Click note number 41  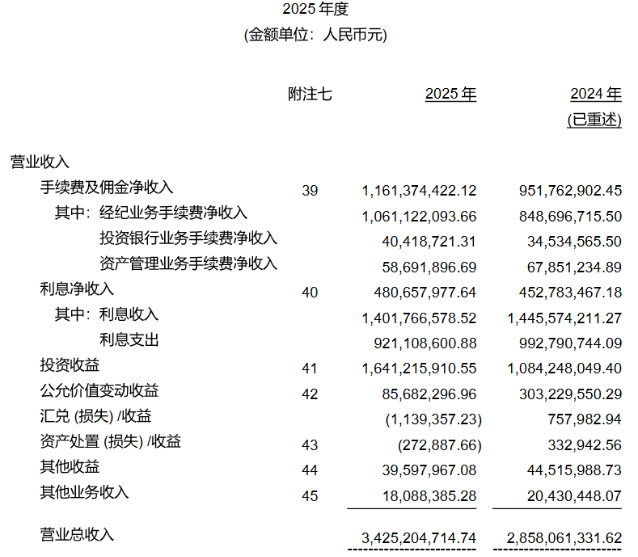coord(310,369)
